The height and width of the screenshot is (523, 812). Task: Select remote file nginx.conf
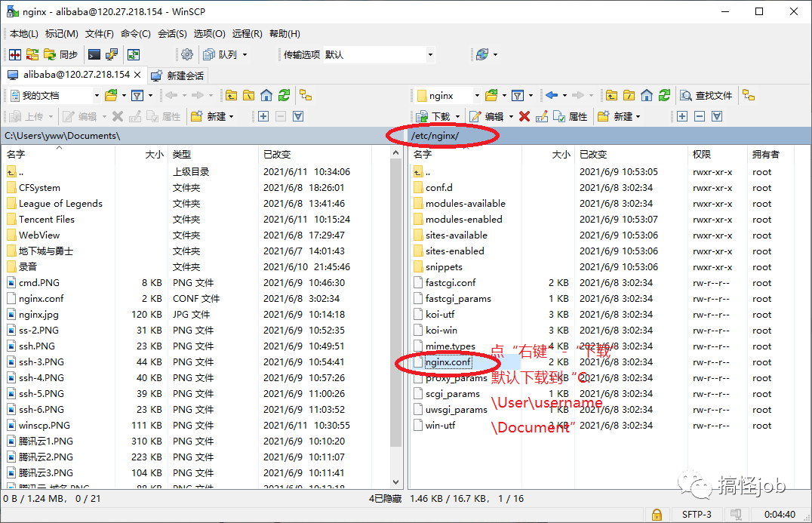tap(448, 362)
